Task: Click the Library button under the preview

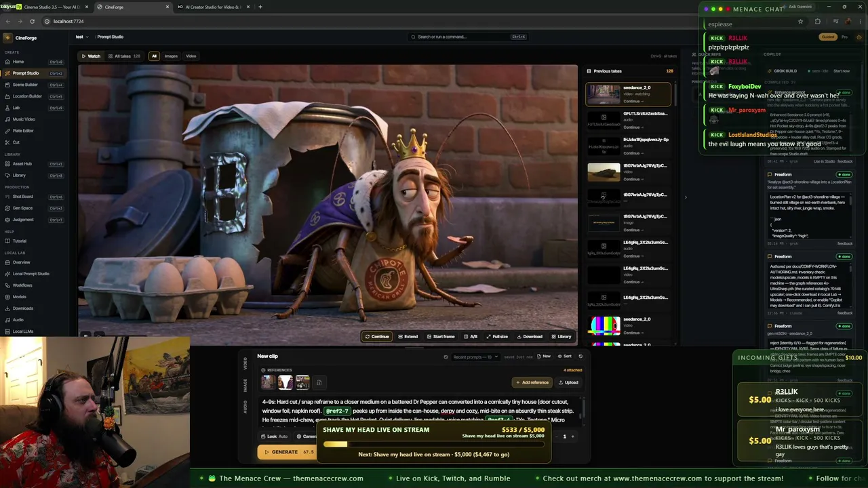Action: point(561,336)
